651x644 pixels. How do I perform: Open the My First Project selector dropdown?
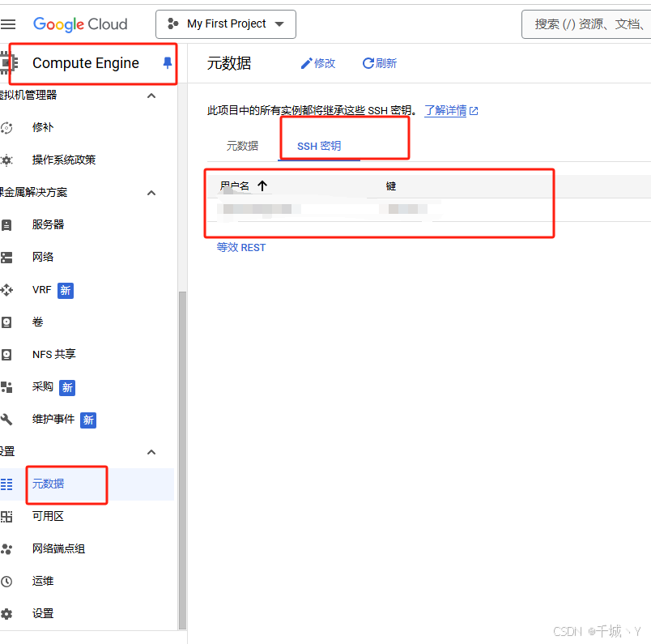(226, 24)
